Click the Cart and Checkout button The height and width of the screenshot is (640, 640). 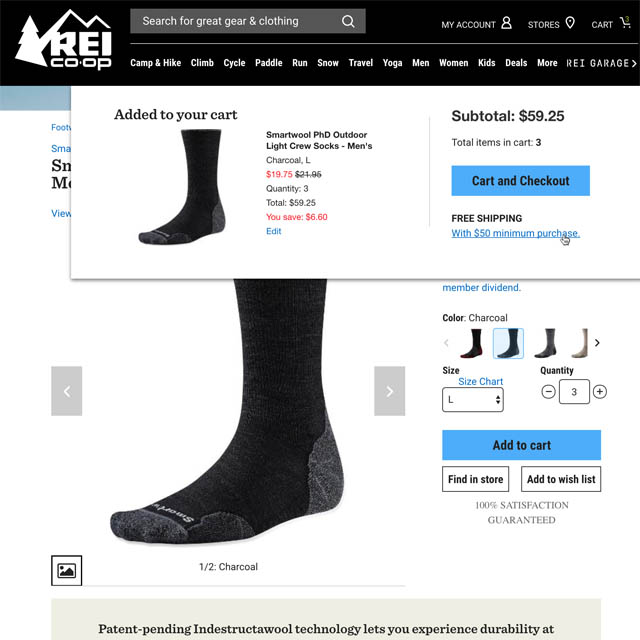pyautogui.click(x=520, y=180)
